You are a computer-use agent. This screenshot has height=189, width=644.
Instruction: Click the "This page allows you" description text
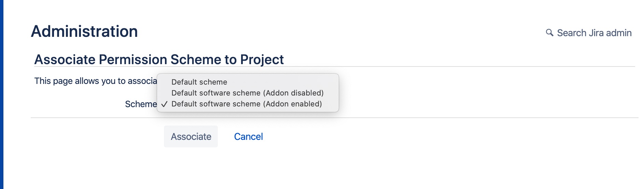coord(96,81)
